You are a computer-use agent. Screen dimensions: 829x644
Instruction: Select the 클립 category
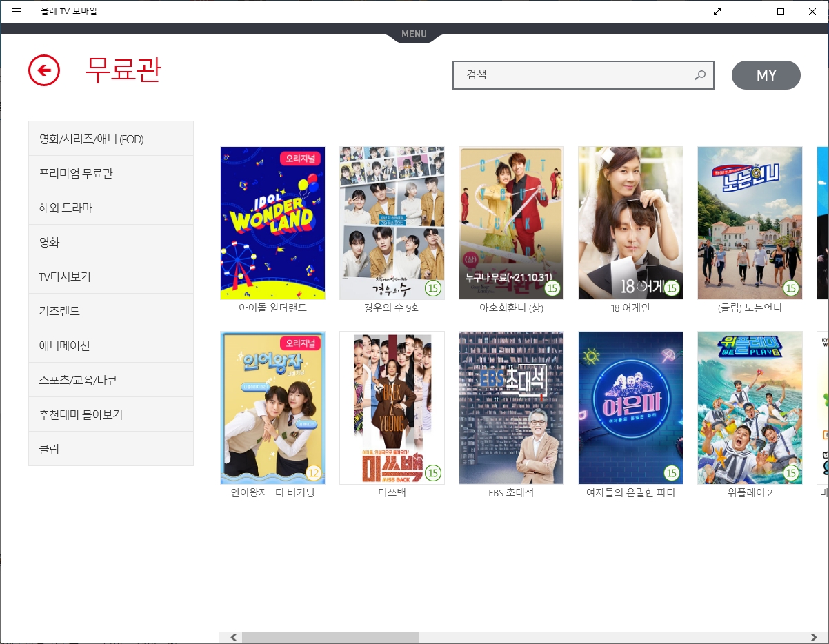pos(111,449)
